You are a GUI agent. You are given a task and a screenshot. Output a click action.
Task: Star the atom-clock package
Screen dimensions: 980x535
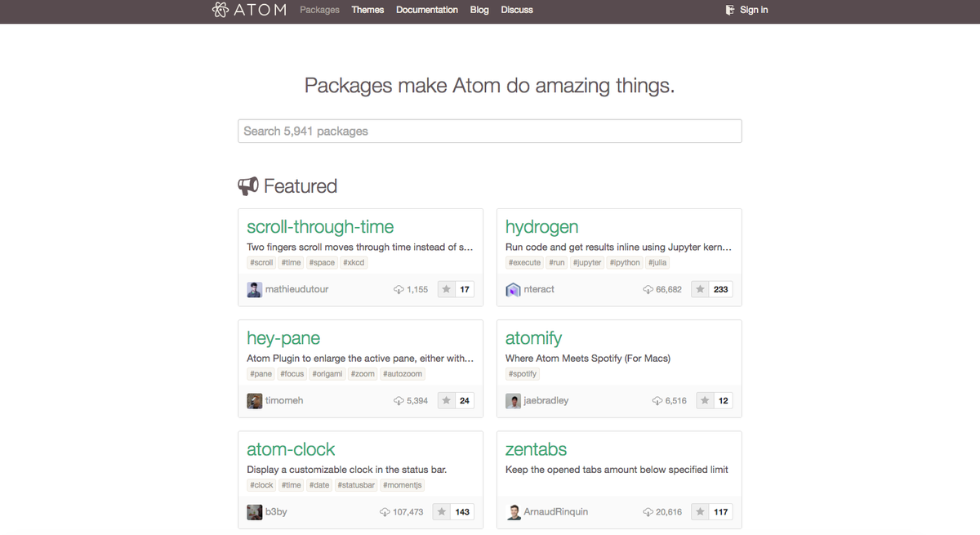coord(442,510)
